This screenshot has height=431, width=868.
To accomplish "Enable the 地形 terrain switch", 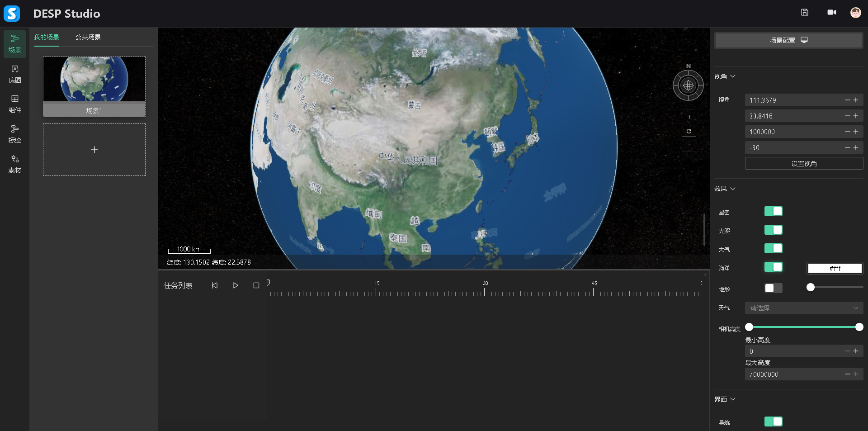I will [x=773, y=288].
